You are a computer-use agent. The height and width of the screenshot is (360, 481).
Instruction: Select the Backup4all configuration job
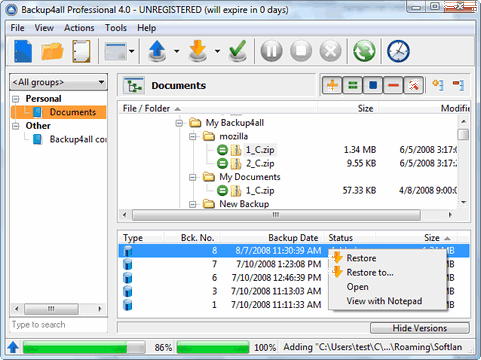tap(70, 139)
